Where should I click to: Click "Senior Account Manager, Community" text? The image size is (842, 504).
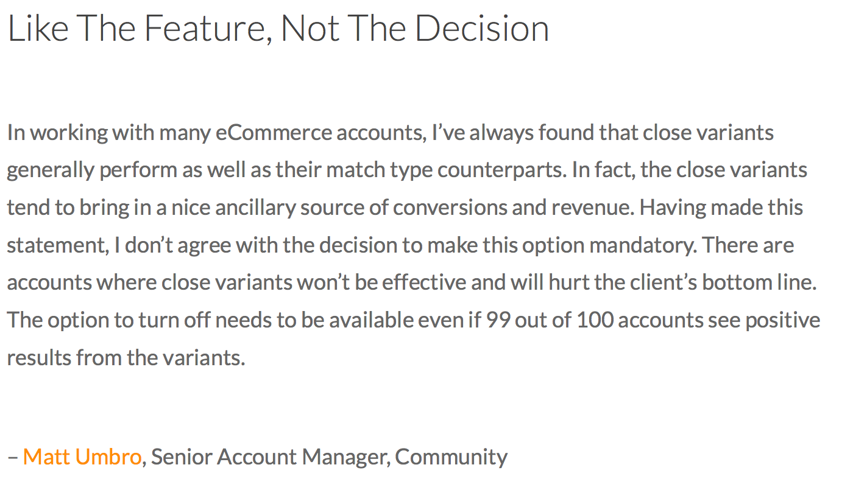(x=329, y=457)
